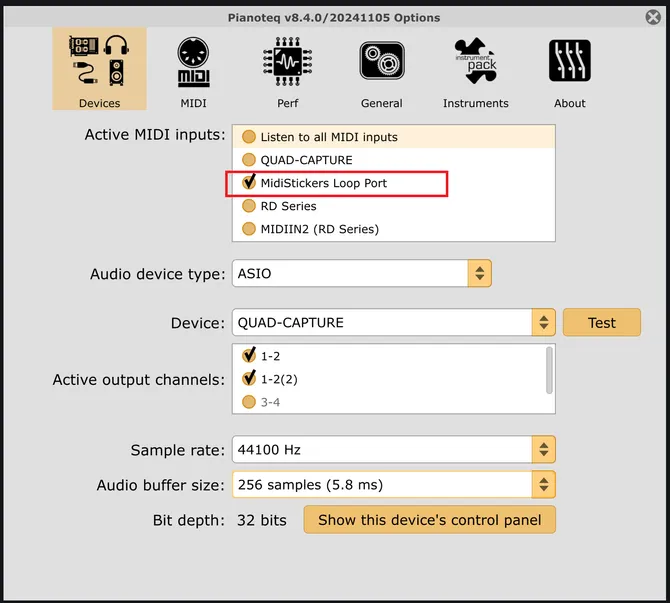The width and height of the screenshot is (670, 603).
Task: Open the General gears icon
Action: (382, 61)
